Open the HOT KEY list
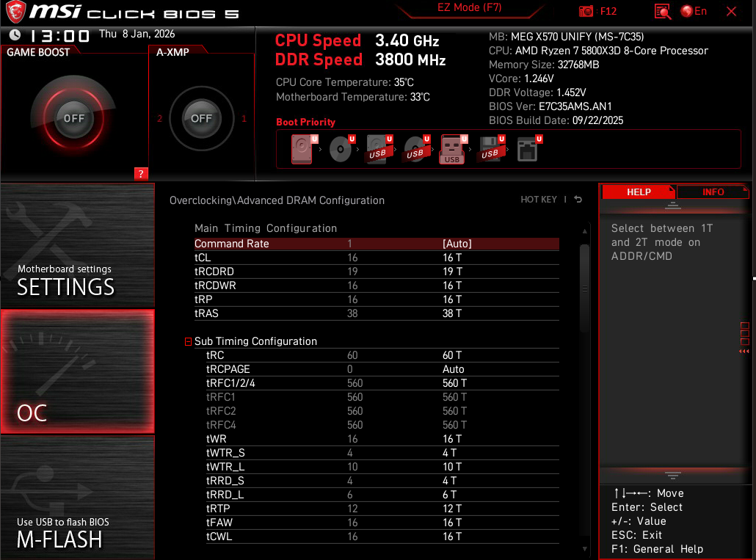The image size is (756, 560). pos(539,200)
